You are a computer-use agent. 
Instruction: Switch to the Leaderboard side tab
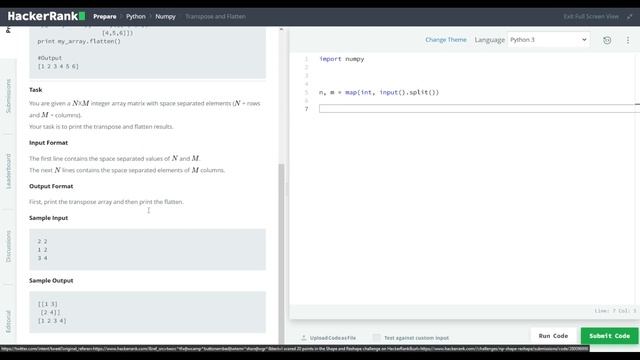pos(9,171)
